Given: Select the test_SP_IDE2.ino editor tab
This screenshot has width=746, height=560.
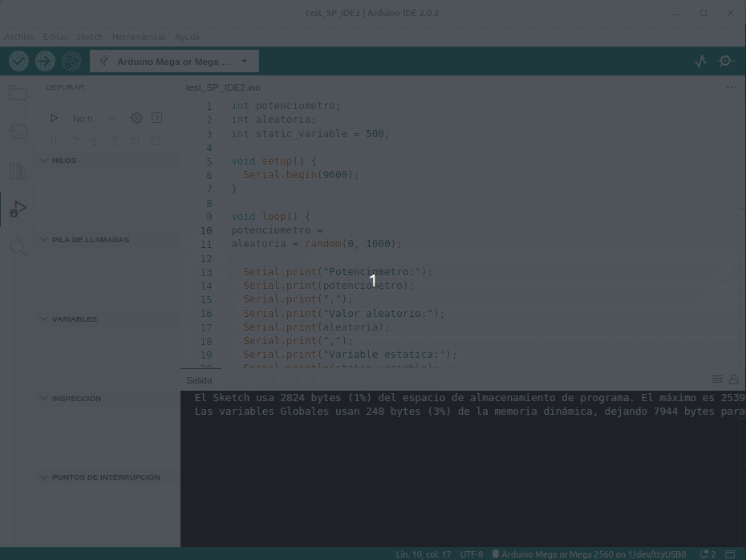Looking at the screenshot, I should tap(223, 87).
